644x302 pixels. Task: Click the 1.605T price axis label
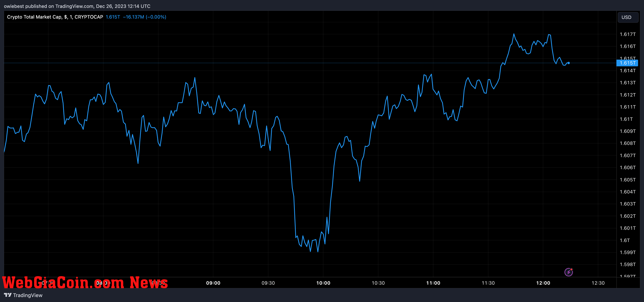(x=627, y=180)
